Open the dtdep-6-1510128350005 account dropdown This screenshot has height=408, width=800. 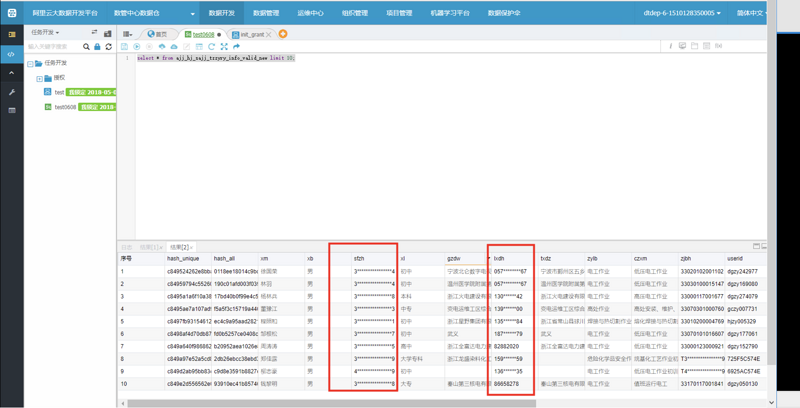coord(682,13)
